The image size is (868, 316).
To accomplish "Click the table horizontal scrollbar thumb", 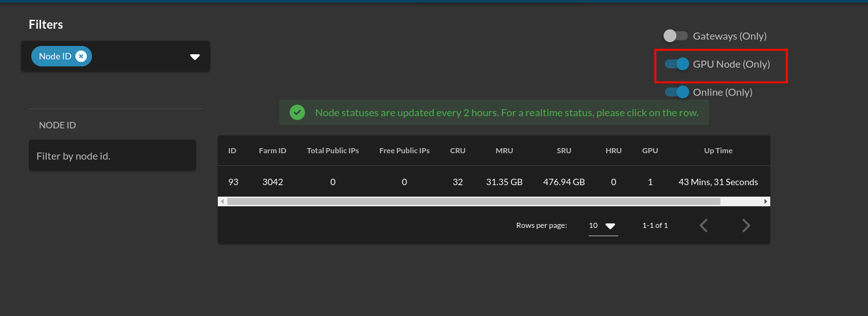I will click(x=473, y=201).
